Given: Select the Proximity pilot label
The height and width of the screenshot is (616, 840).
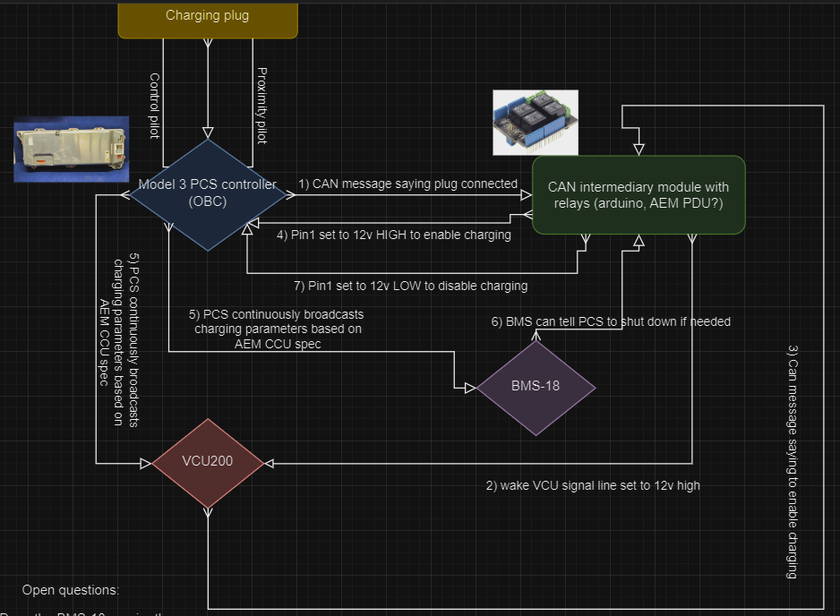Looking at the screenshot, I should click(x=261, y=106).
